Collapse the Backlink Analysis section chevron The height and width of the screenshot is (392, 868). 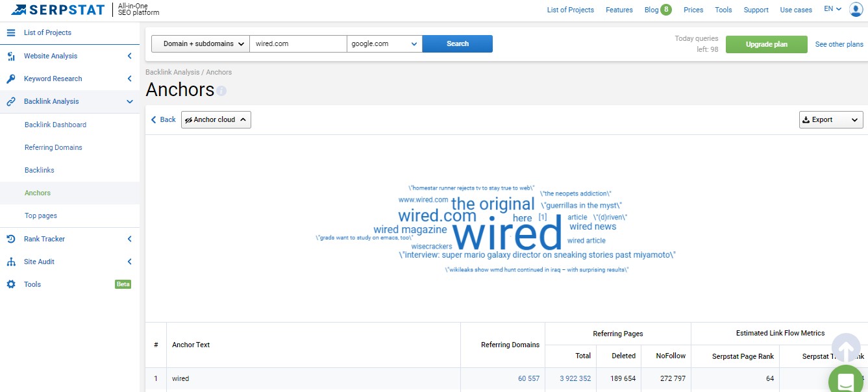pyautogui.click(x=130, y=101)
